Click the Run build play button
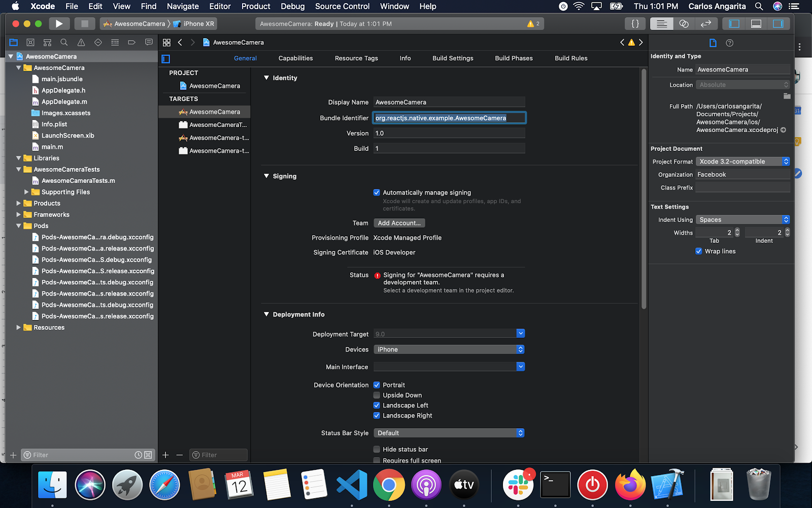 (59, 24)
